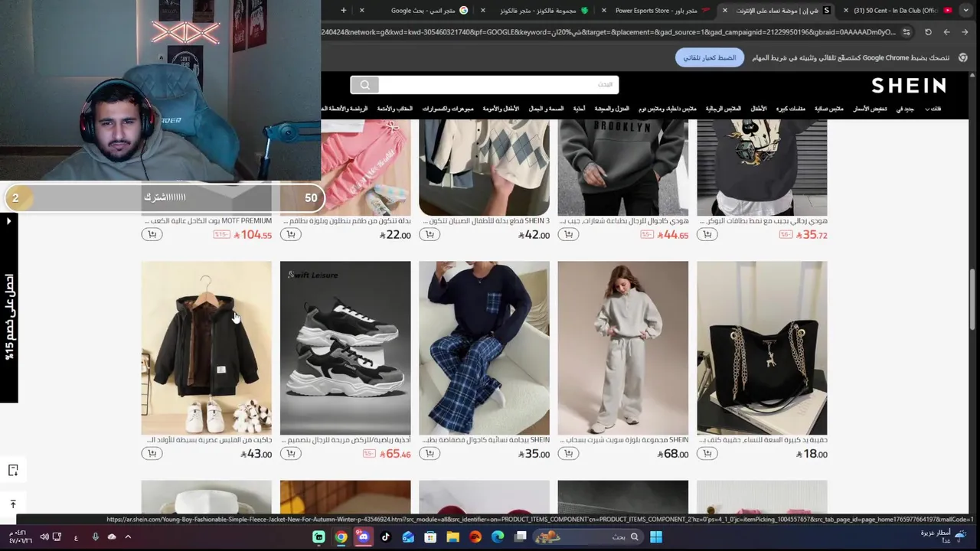Open the grey sweatsuit set product image
Viewport: 980px width, 551px height.
click(x=622, y=347)
